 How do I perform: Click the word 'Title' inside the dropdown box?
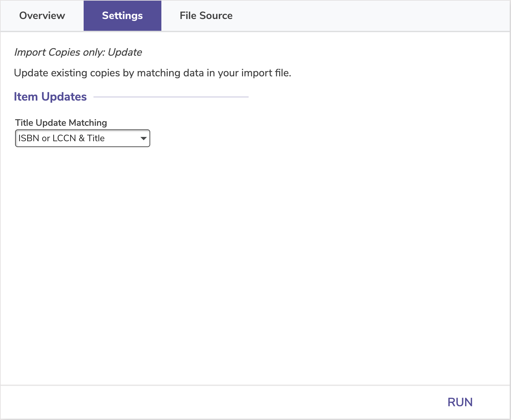(x=96, y=138)
